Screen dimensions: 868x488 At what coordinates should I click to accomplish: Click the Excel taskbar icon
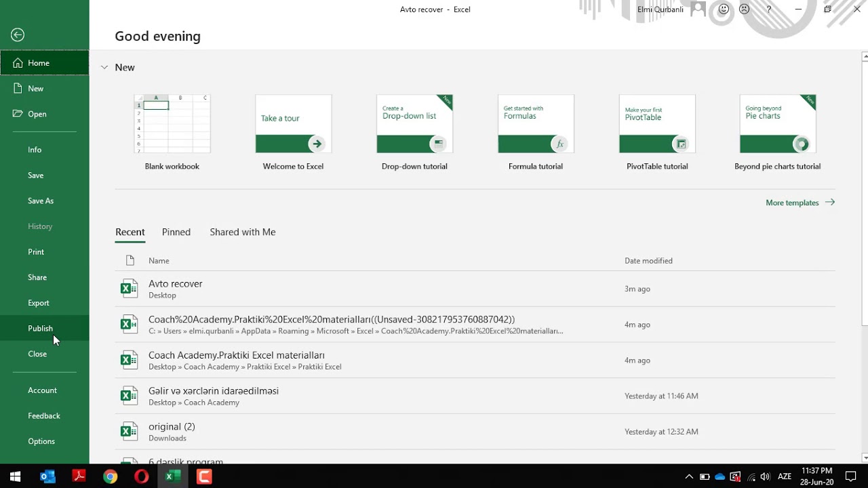172,476
